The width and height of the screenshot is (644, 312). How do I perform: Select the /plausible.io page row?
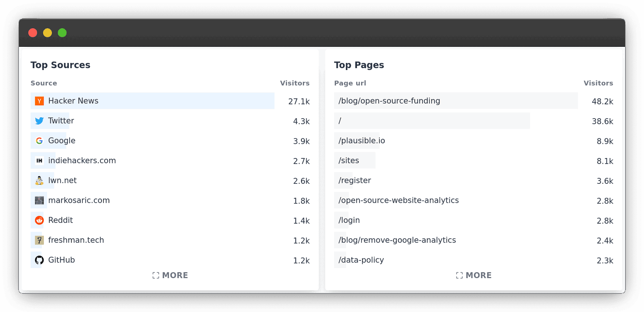click(x=361, y=141)
